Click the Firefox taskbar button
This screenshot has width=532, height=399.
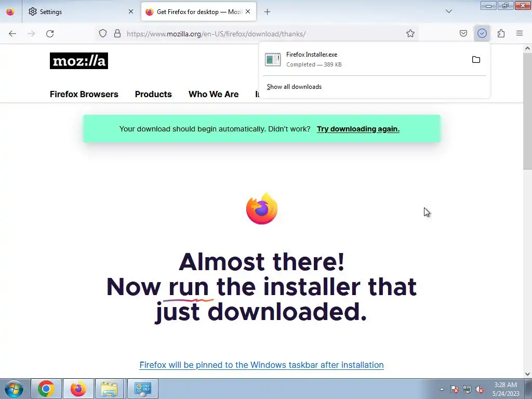78,389
